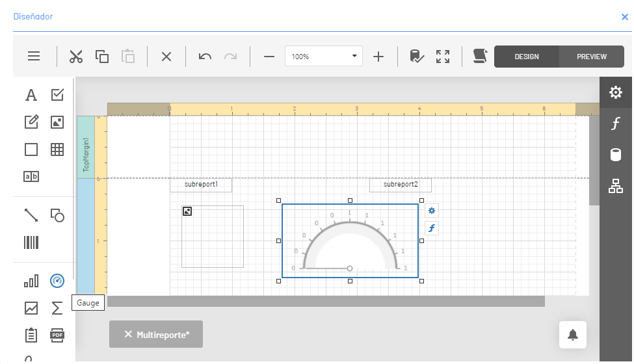
Task: Select the Check Box toolbox control
Action: [x=57, y=95]
